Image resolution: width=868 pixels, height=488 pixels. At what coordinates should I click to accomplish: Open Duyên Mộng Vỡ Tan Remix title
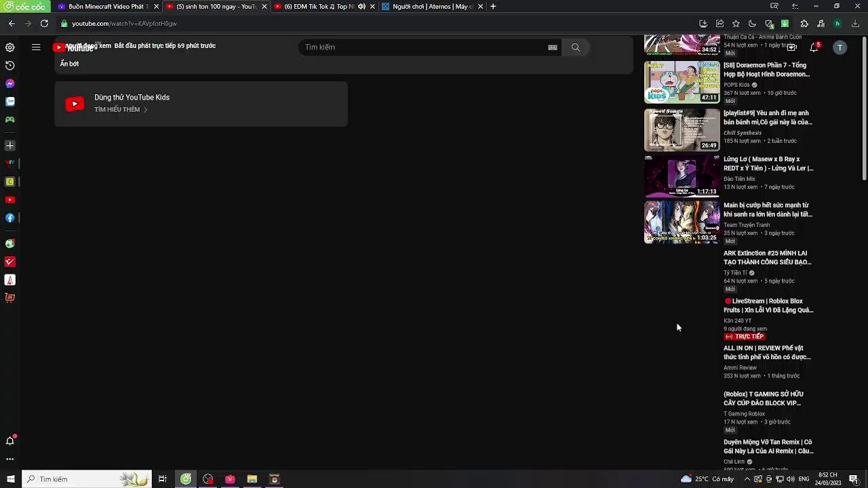(768, 447)
